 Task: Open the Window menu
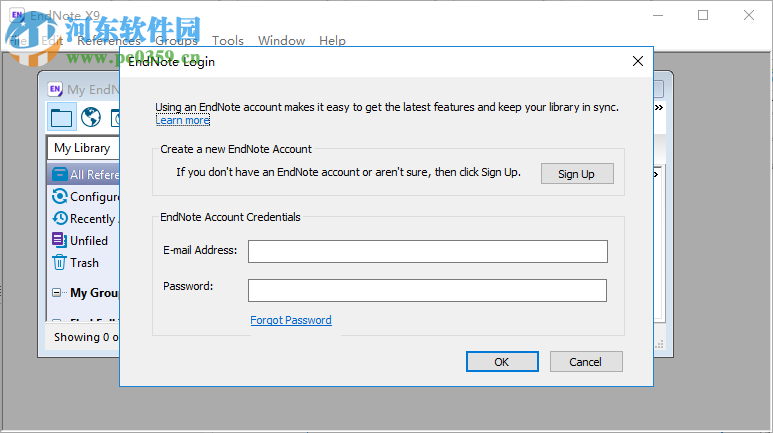(x=281, y=41)
